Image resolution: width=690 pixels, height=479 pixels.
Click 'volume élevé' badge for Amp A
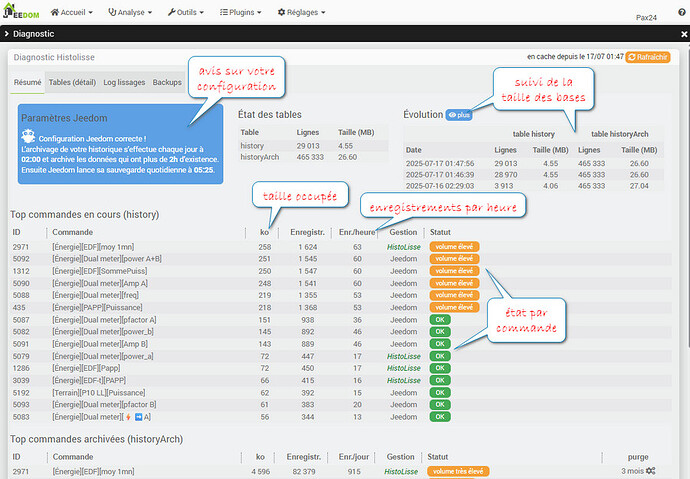(454, 283)
